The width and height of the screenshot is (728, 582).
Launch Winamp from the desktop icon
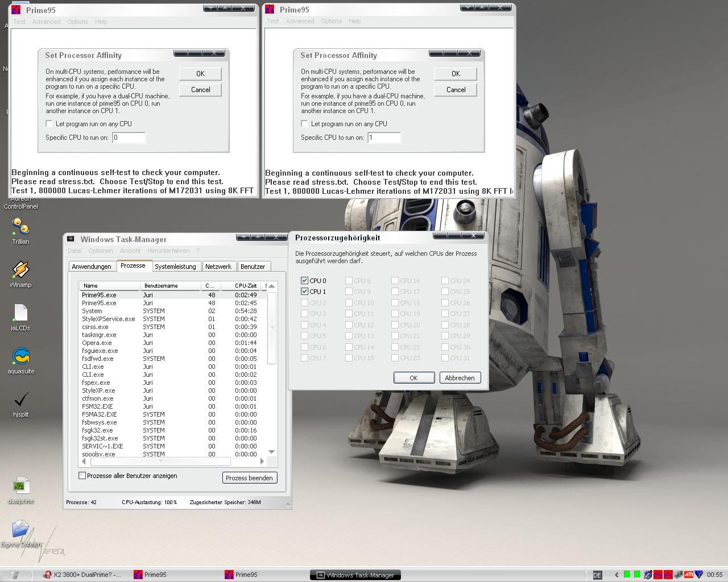tap(20, 274)
